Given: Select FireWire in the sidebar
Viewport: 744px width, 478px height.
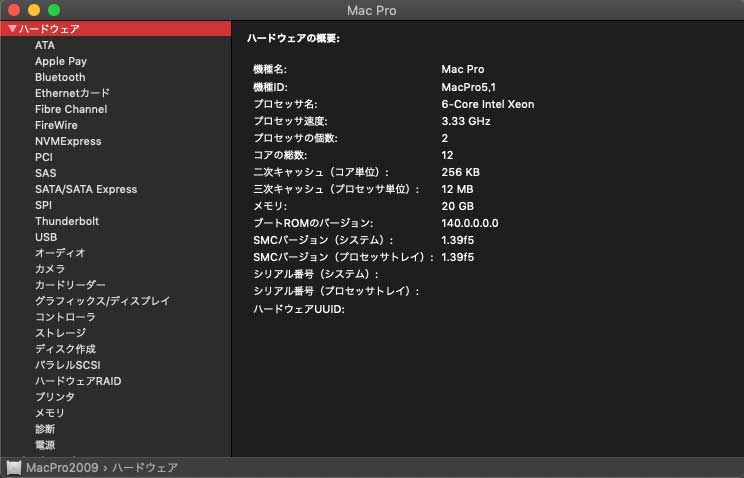Looking at the screenshot, I should [56, 125].
